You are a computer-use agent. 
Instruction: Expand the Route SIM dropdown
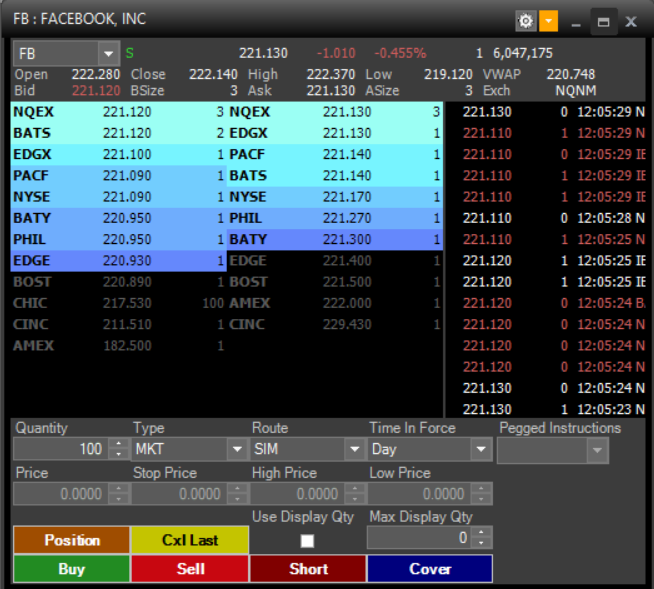click(x=355, y=449)
